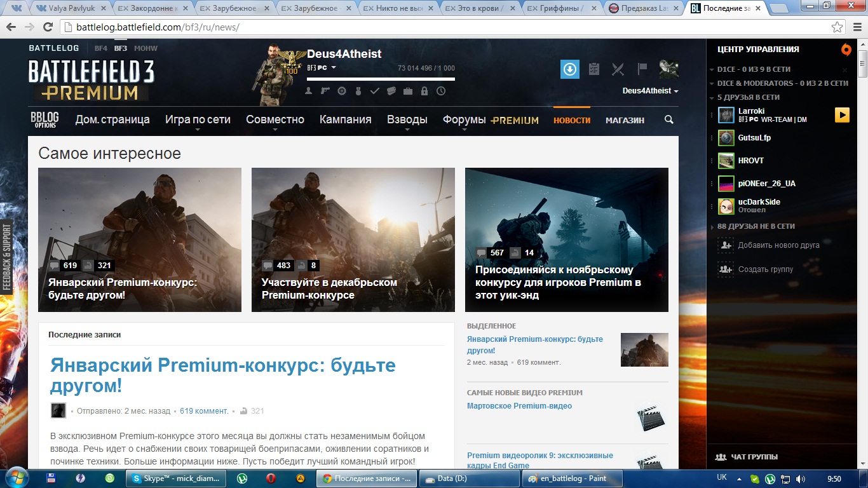Reload the page with browser refresh icon
The height and width of the screenshot is (488, 868).
(48, 27)
